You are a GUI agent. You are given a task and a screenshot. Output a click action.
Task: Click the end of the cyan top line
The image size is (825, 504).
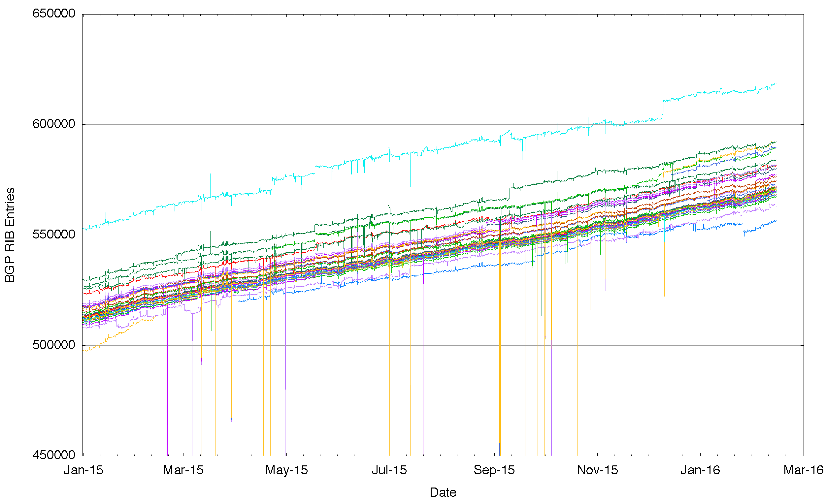[776, 83]
